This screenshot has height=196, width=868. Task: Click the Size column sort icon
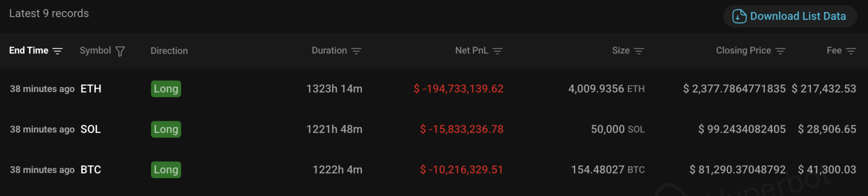click(x=639, y=51)
